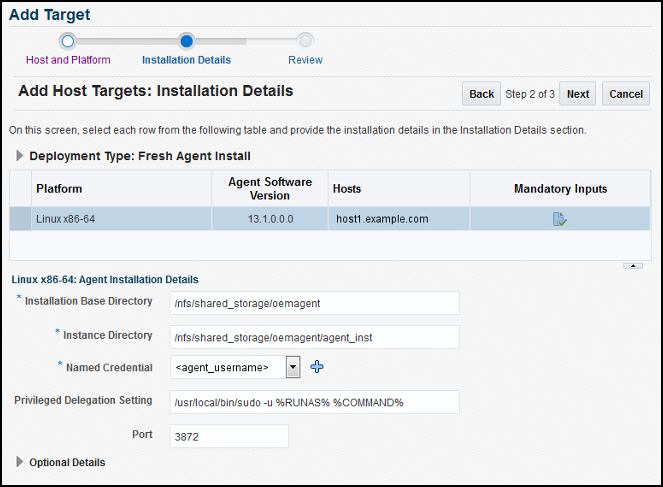Screen dimensions: 663x487
Task: Jump to the Review step
Action: 305,60
